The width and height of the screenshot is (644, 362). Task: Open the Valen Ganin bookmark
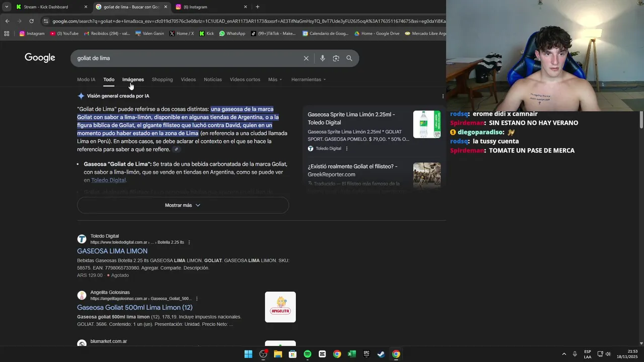tap(149, 34)
